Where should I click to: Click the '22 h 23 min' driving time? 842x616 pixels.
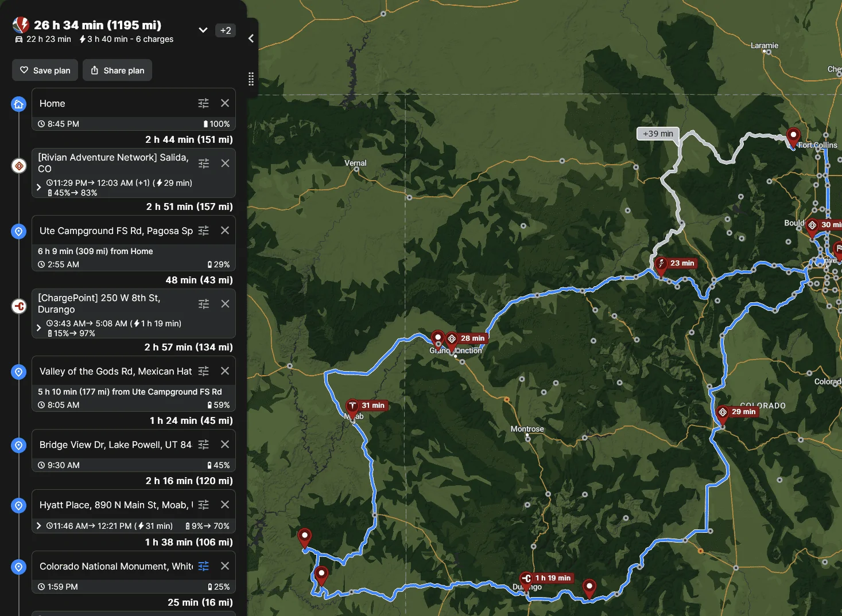[43, 39]
